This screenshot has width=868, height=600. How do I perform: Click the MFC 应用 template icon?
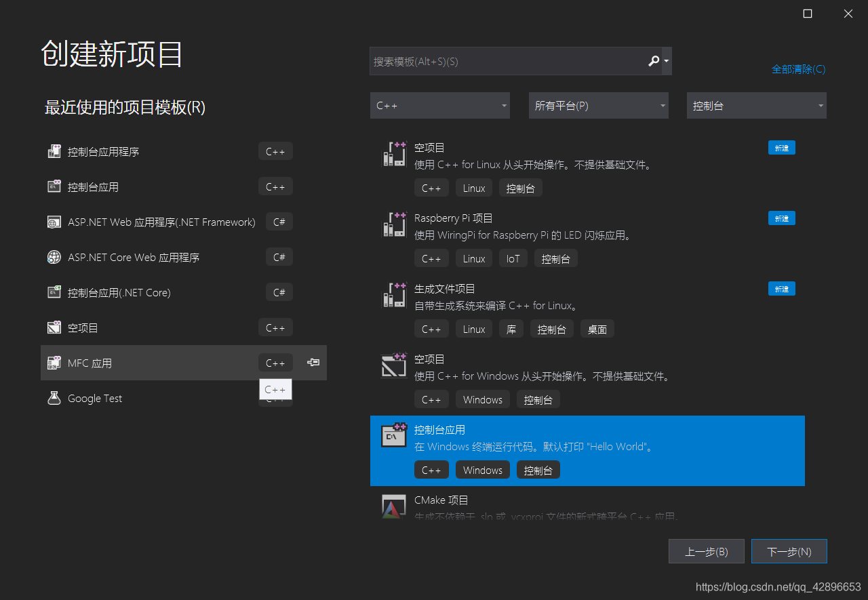[54, 363]
